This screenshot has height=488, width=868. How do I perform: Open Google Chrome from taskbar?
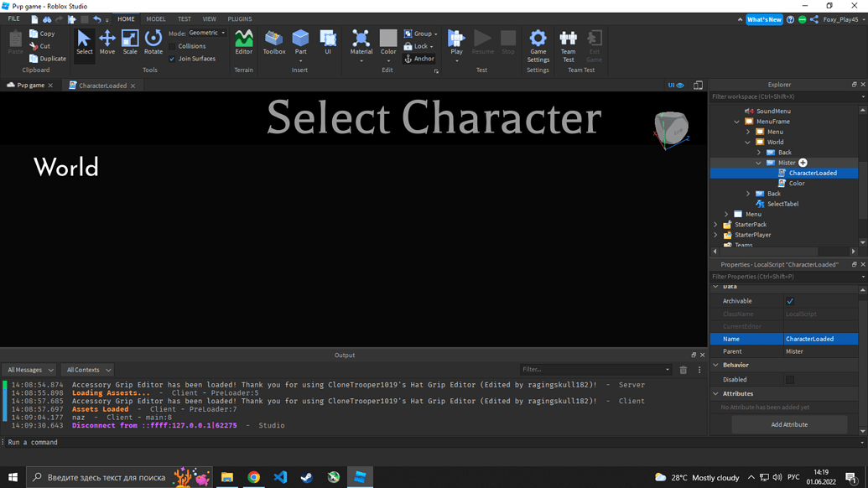(x=253, y=477)
